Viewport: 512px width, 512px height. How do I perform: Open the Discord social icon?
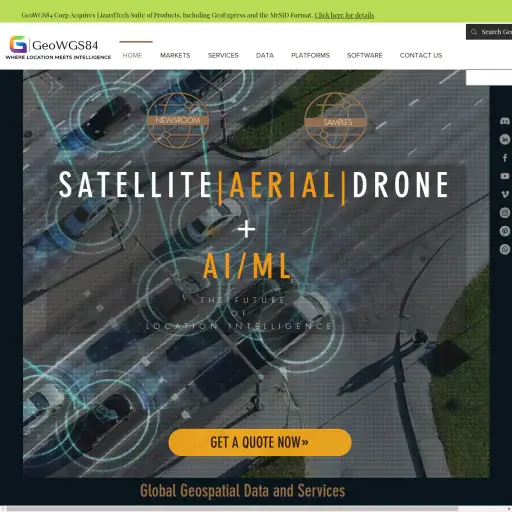(x=505, y=121)
